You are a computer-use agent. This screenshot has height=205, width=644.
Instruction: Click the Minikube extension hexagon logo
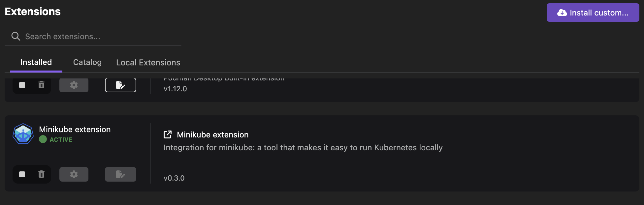click(23, 134)
